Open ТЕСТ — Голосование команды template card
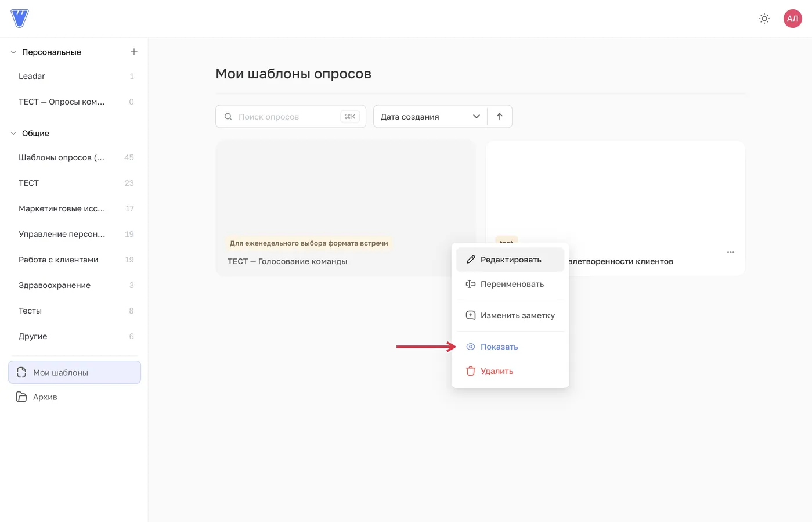812x522 pixels. tap(345, 208)
